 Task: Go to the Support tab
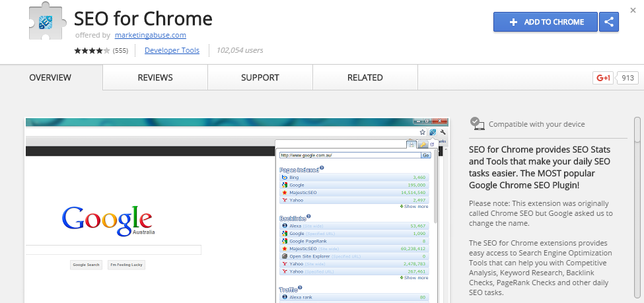(260, 78)
